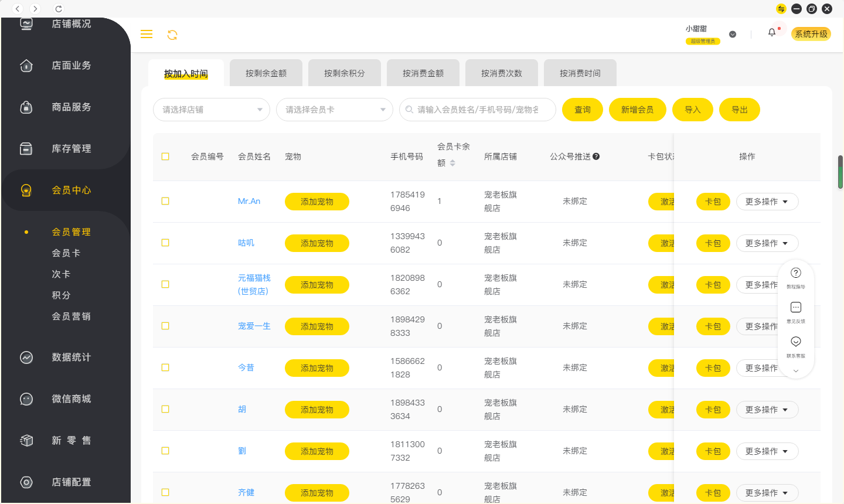Click the 会员中心 icon
The width and height of the screenshot is (844, 504).
(x=26, y=190)
